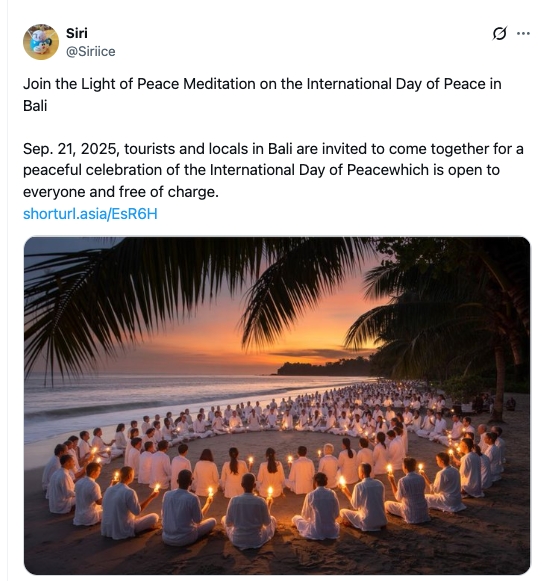The image size is (544, 581).
Task: Open the Grok explain-this-post icon
Action: pyautogui.click(x=499, y=33)
